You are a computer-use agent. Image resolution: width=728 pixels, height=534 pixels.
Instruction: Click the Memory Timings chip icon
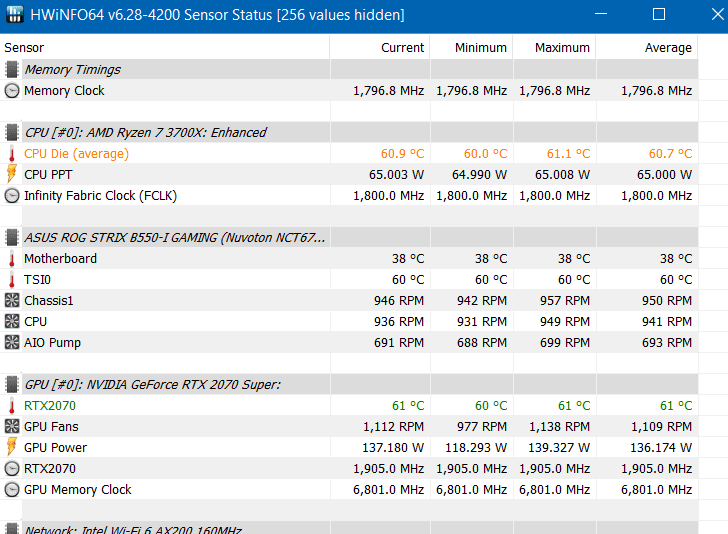pyautogui.click(x=12, y=69)
